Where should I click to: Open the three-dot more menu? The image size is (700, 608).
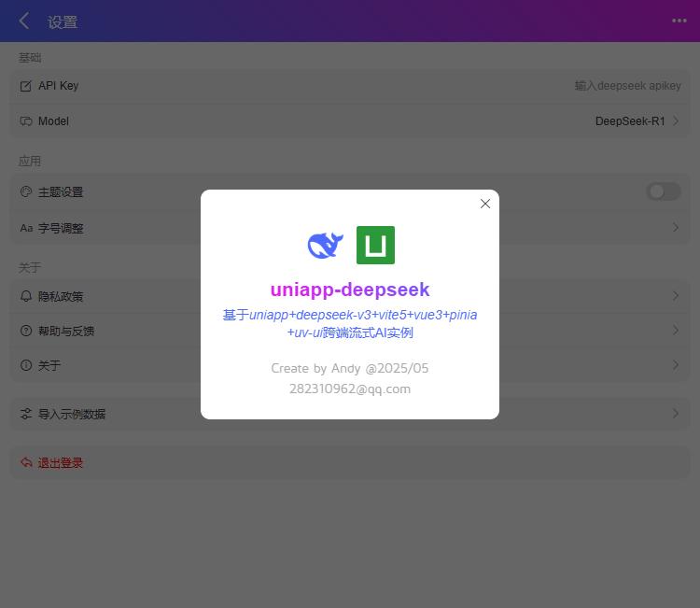[679, 21]
